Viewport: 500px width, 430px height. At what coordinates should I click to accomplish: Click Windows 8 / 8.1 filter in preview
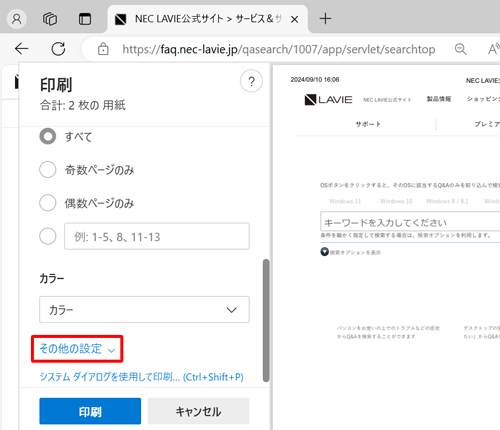tap(447, 201)
